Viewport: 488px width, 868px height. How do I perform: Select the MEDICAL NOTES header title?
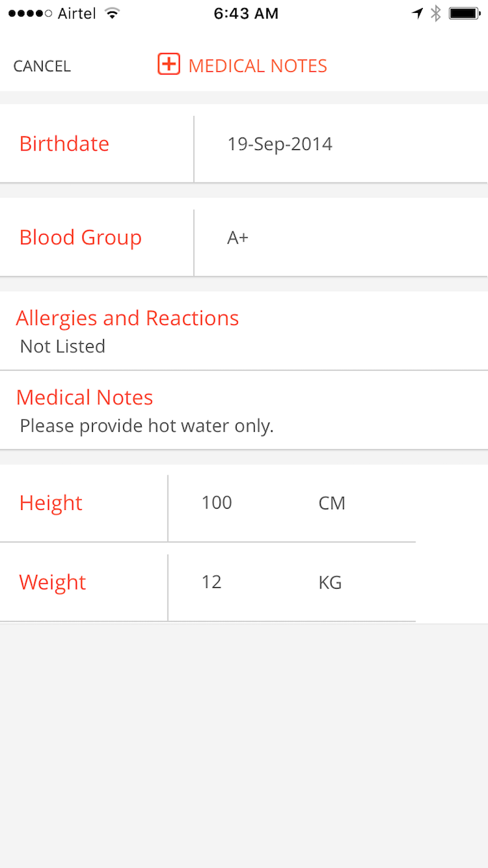point(258,66)
